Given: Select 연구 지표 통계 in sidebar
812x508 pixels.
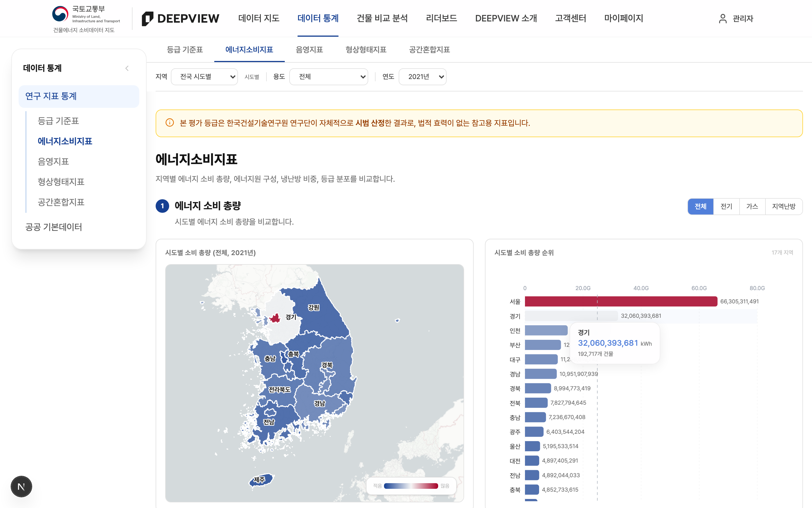Looking at the screenshot, I should [x=79, y=97].
